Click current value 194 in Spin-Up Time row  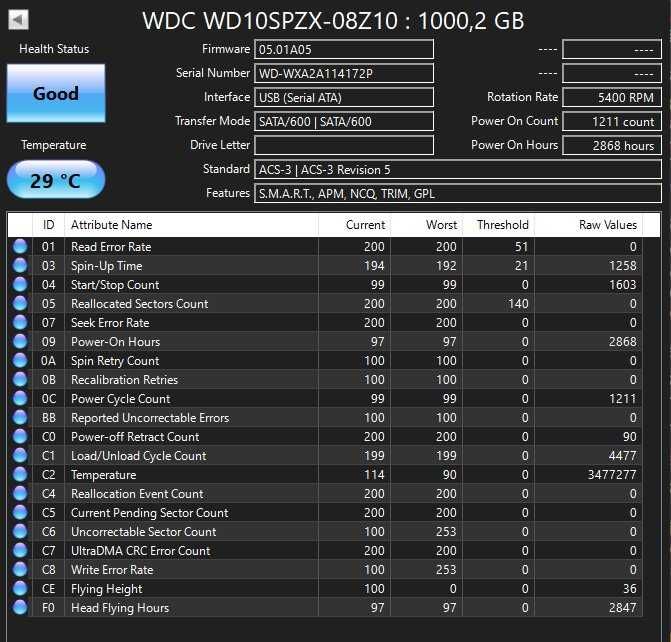(x=374, y=266)
